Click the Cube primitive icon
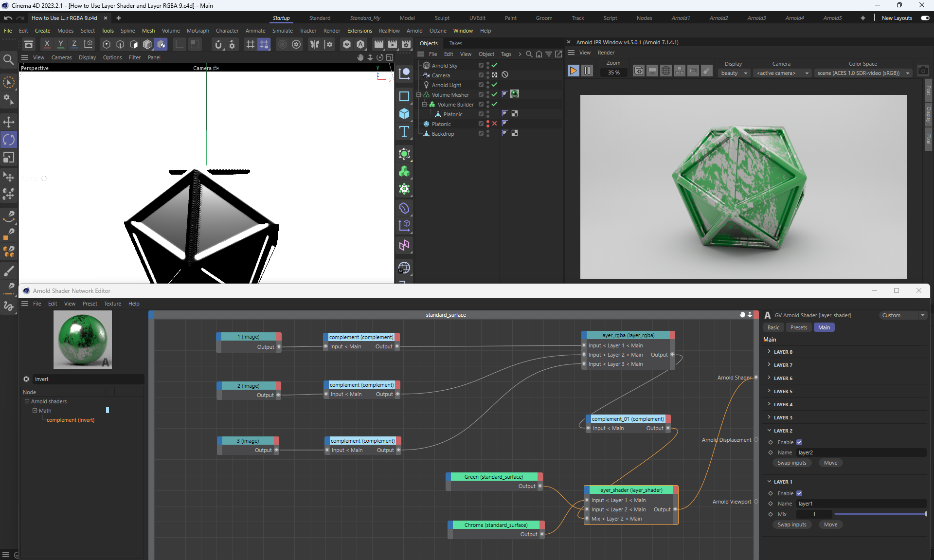The height and width of the screenshot is (560, 934). tap(404, 114)
